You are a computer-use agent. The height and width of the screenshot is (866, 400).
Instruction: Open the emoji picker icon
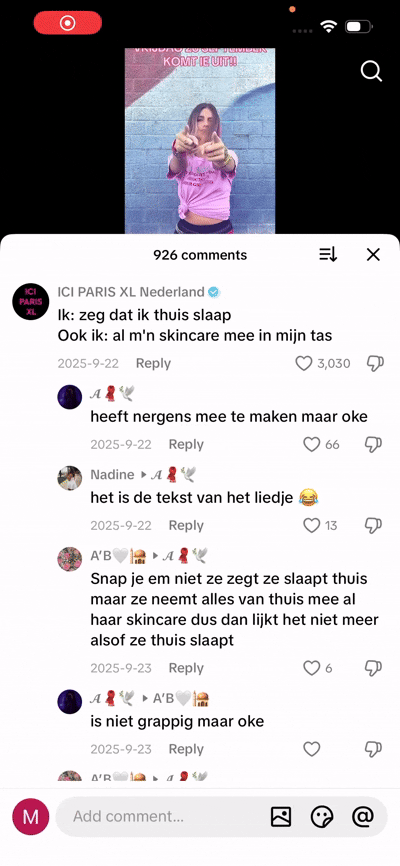322,816
